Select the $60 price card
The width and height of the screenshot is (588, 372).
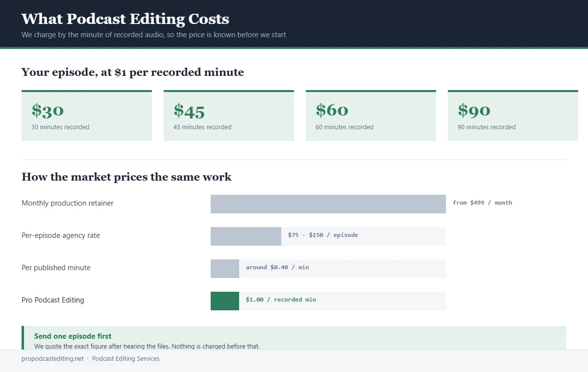(371, 116)
